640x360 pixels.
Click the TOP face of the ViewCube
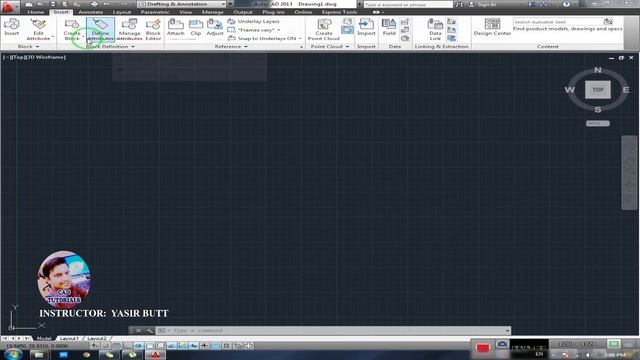tap(598, 90)
